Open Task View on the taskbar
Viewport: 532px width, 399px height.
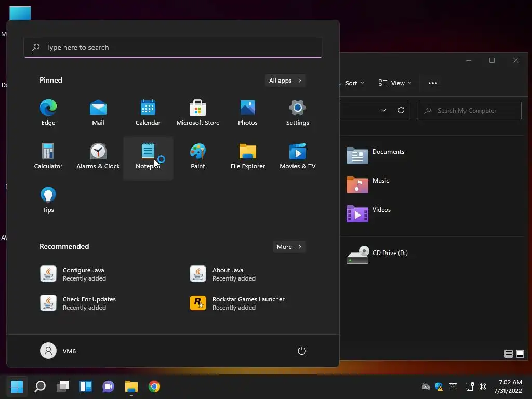click(63, 387)
